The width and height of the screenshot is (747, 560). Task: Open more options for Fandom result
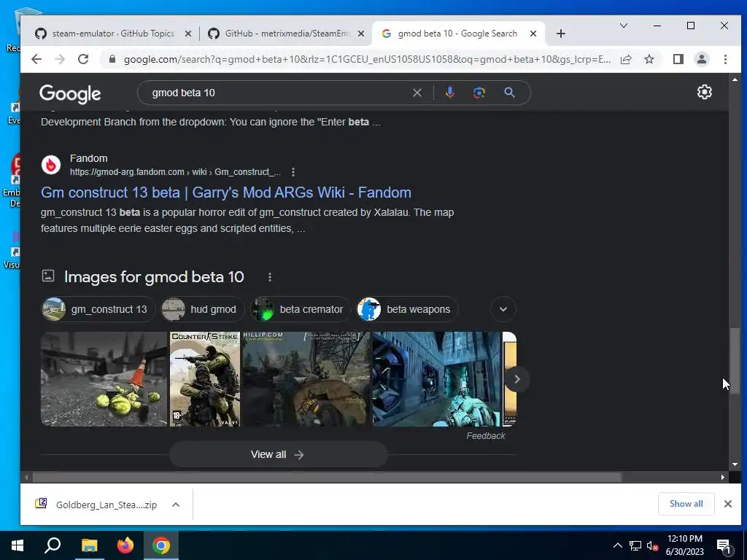coord(293,172)
